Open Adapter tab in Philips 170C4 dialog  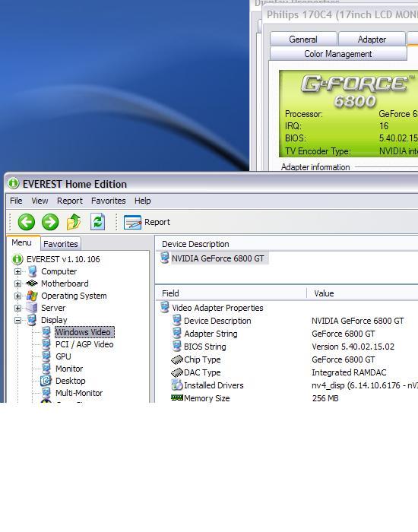372,40
